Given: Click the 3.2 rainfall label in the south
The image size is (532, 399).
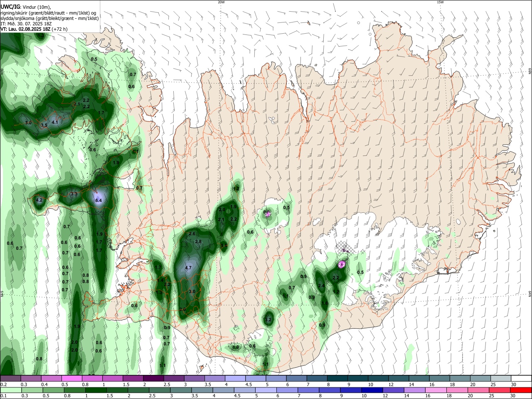Looking at the screenshot, I should [x=268, y=320].
